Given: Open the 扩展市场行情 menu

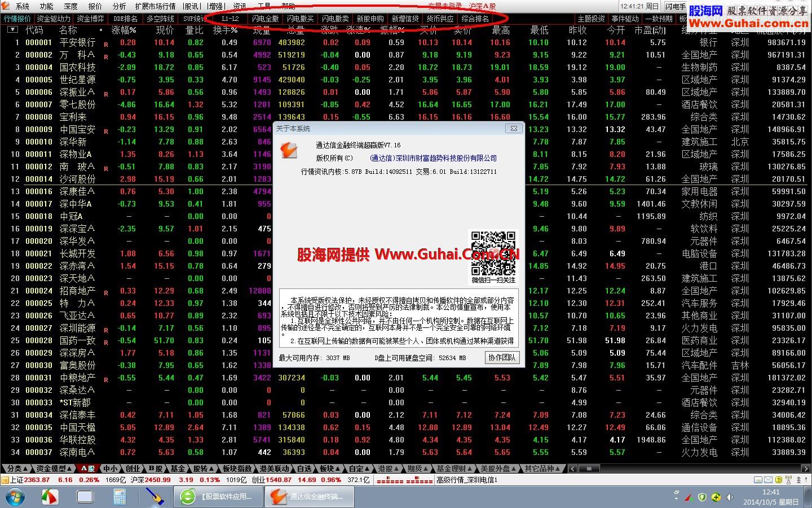Looking at the screenshot, I should [x=155, y=6].
